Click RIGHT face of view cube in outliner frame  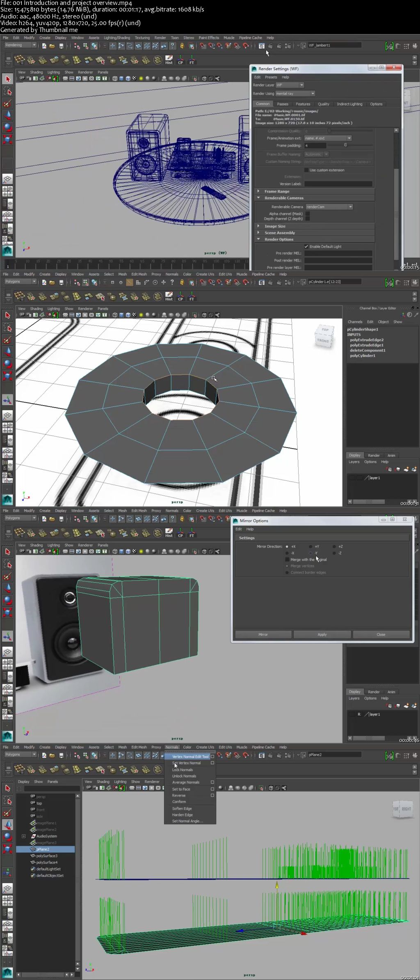(406, 809)
